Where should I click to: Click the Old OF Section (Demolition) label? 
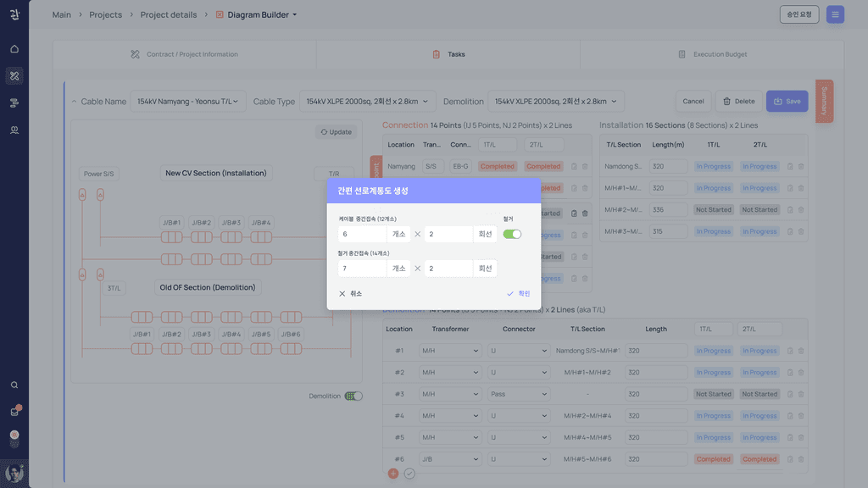tap(208, 288)
